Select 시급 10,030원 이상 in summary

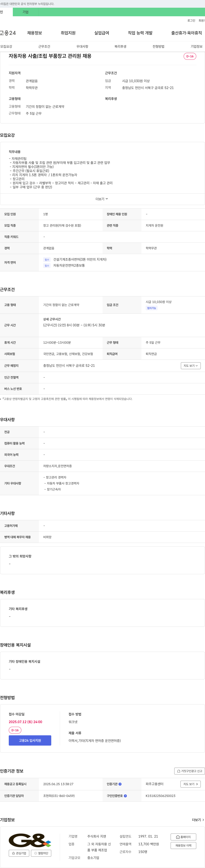136,81
